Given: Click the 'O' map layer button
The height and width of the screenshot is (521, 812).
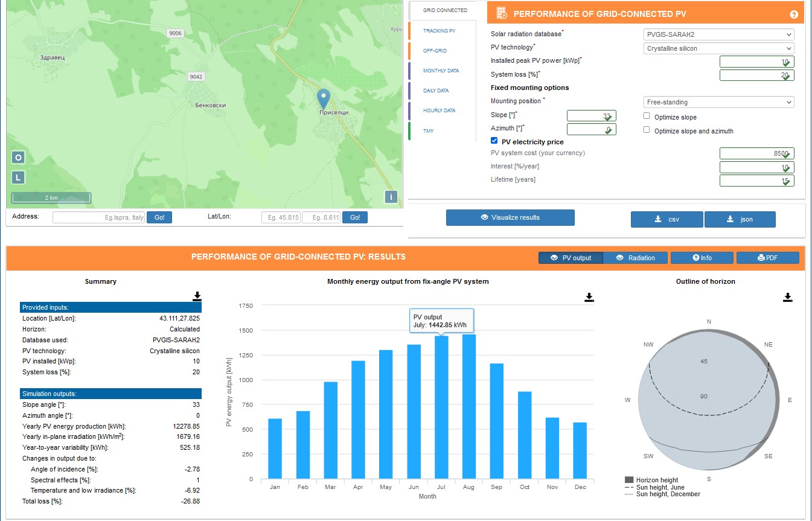Looking at the screenshot, I should (18, 158).
